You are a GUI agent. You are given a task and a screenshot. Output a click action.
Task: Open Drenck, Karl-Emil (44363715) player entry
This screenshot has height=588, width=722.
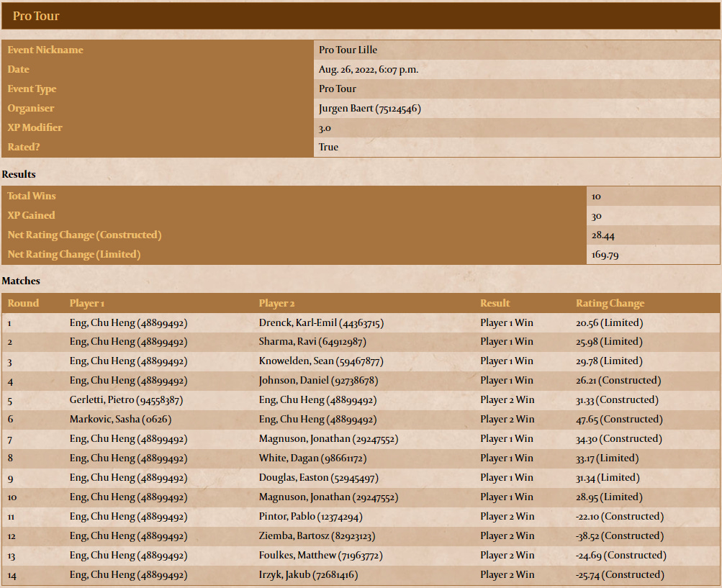(x=321, y=322)
